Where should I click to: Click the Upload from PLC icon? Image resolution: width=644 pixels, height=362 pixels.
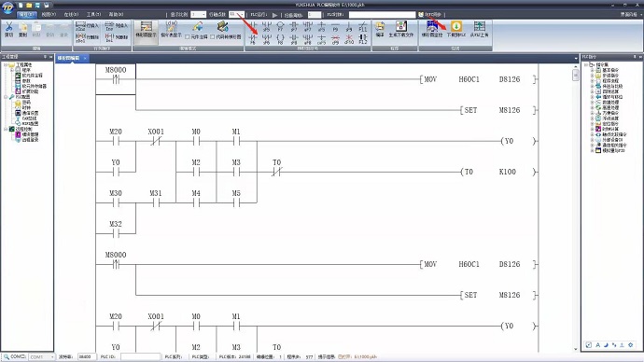click(x=480, y=29)
